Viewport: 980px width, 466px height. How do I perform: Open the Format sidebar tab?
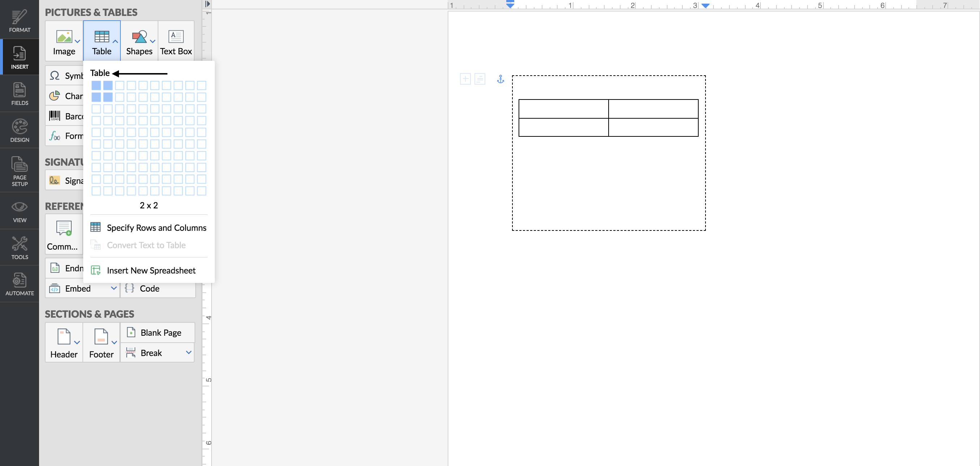click(20, 20)
